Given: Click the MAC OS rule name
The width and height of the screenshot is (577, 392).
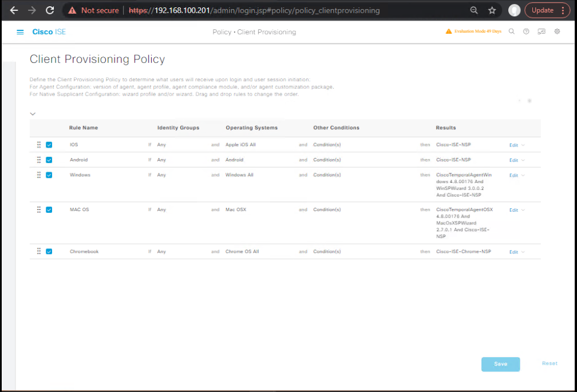Looking at the screenshot, I should (x=80, y=209).
